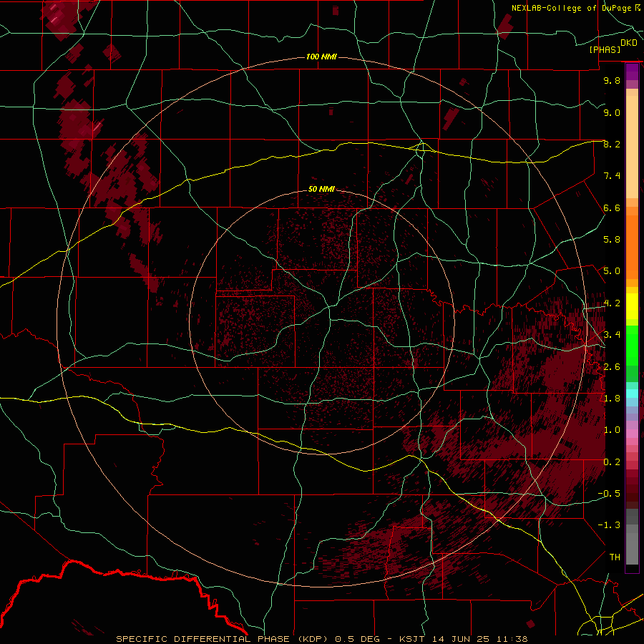Click the 7.4 legend value
The image size is (644, 644).
[612, 176]
